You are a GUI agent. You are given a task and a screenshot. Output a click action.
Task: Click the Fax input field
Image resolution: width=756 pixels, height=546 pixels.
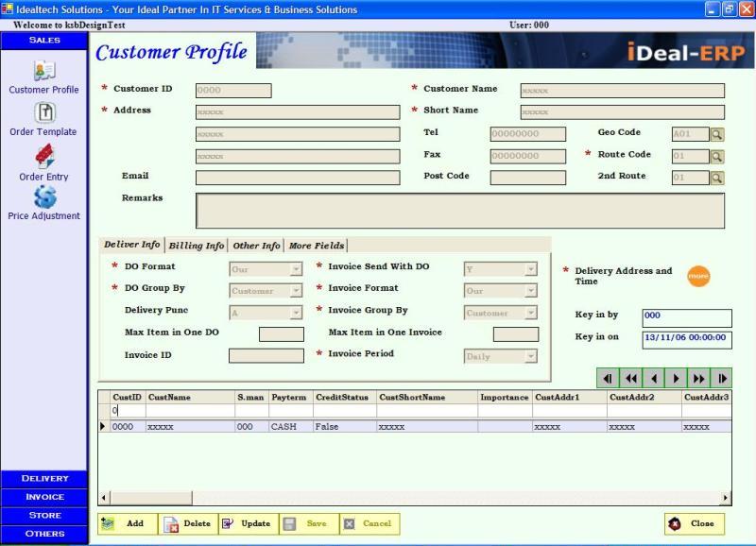[528, 156]
